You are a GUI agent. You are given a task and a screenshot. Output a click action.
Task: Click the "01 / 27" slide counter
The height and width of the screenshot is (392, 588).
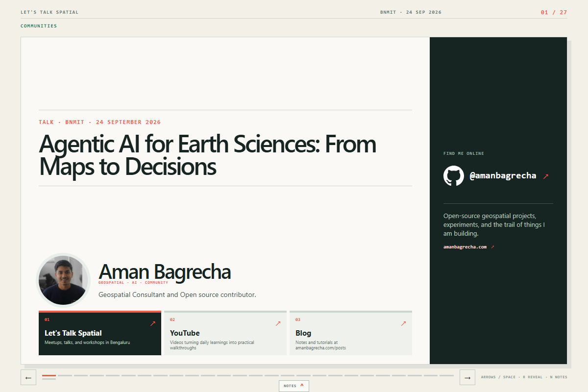[554, 12]
